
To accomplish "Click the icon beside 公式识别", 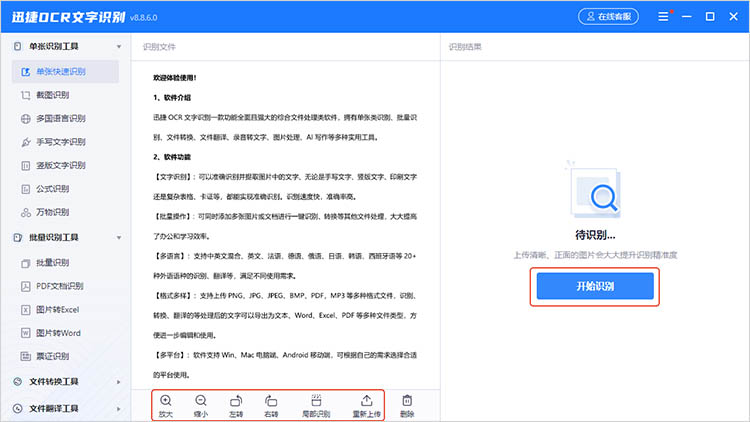I will 26,189.
